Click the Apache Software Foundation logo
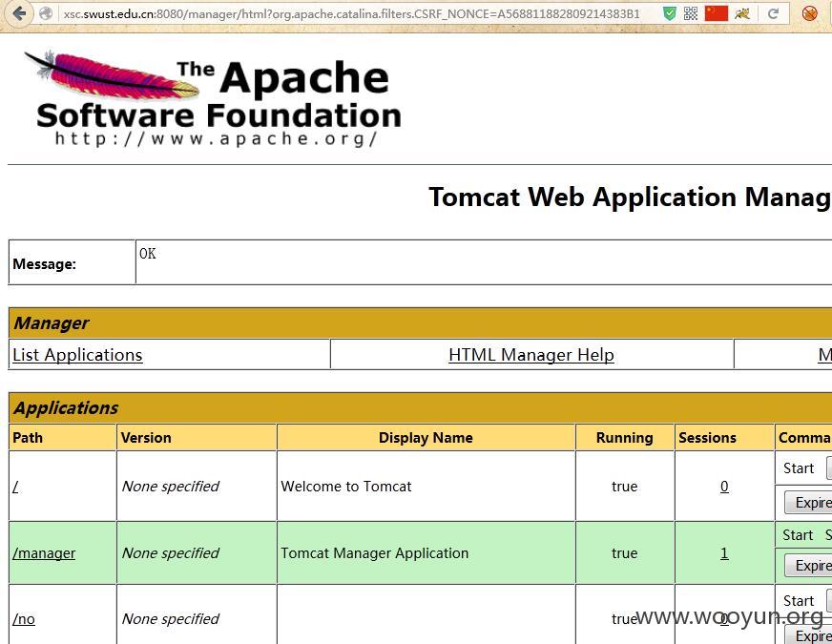The image size is (832, 644). (x=212, y=98)
